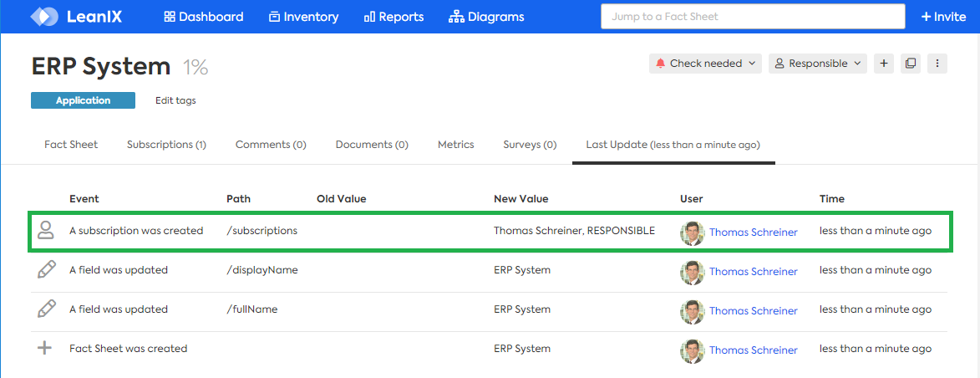Select the Surveys (0) tab
This screenshot has width=980, height=378.
(530, 145)
